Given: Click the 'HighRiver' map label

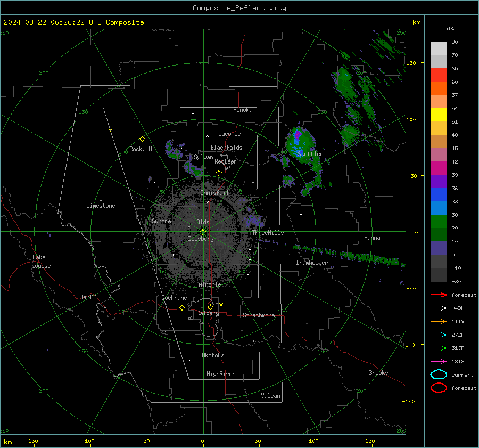Looking at the screenshot, I should [x=221, y=374].
